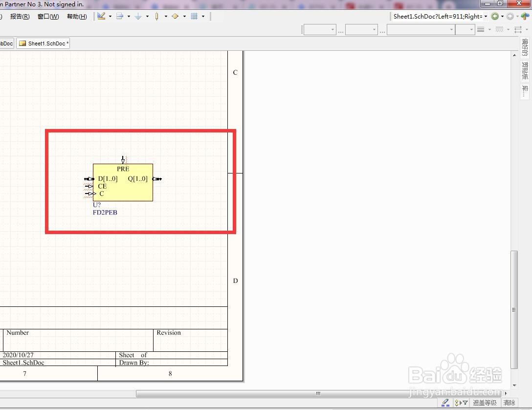Screen dimensions: 532x410
Task: Open the 报告(R) menu
Action: pyautogui.click(x=20, y=16)
